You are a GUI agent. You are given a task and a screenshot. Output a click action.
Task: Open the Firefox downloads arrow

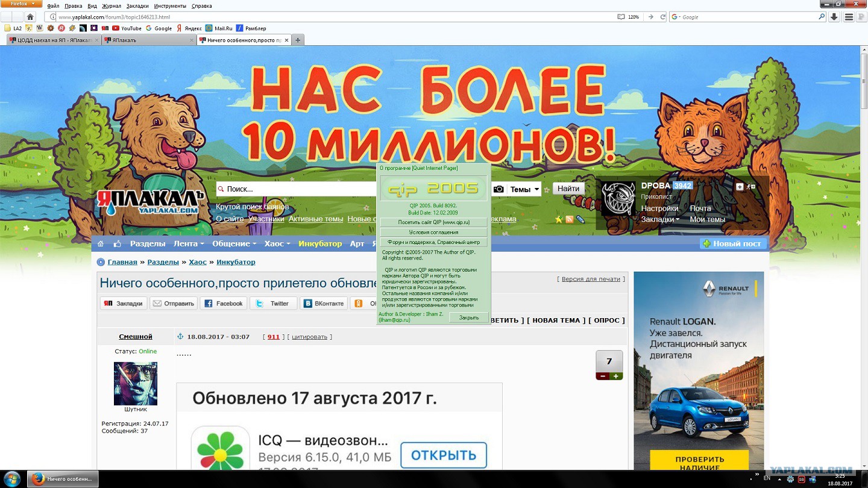click(834, 17)
